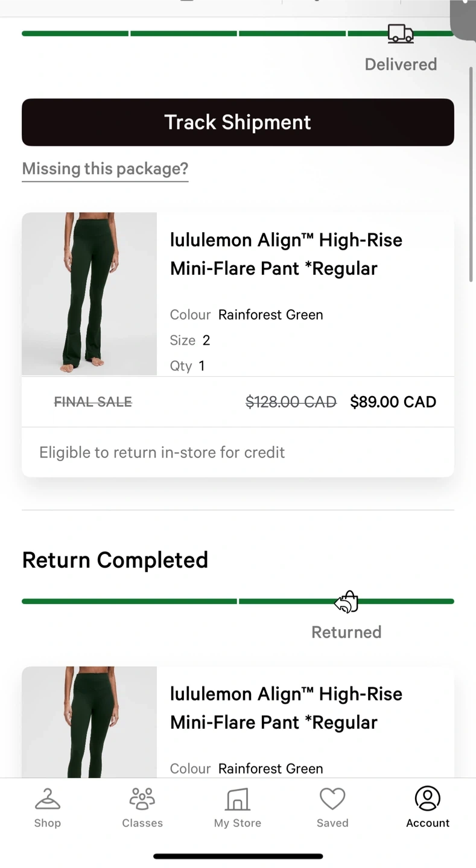Tap the returned pant product thumbnail
476x868 pixels.
89,722
